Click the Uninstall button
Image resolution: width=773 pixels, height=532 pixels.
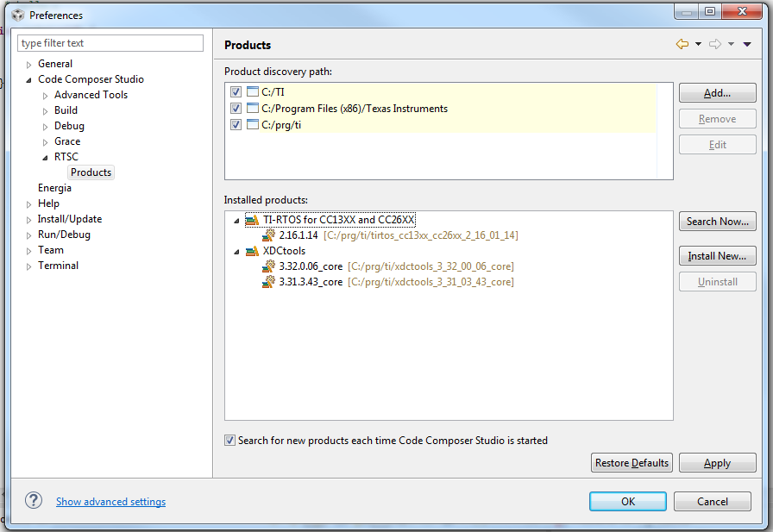click(717, 282)
